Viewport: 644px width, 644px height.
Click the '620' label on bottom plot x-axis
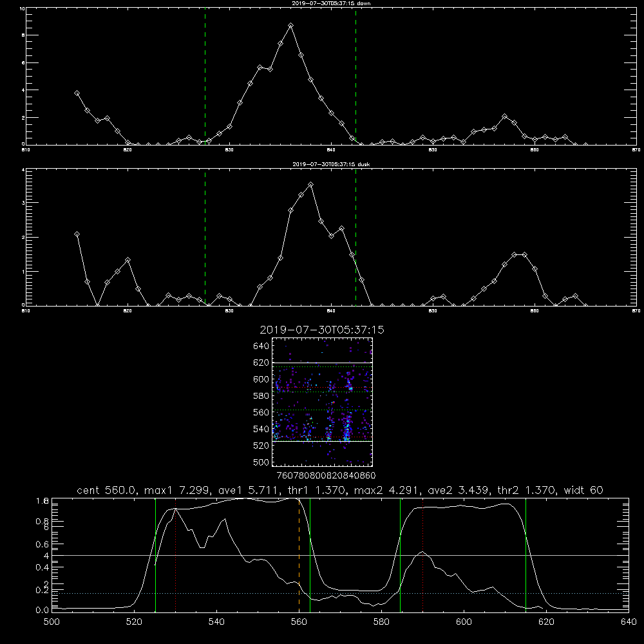[546, 622]
